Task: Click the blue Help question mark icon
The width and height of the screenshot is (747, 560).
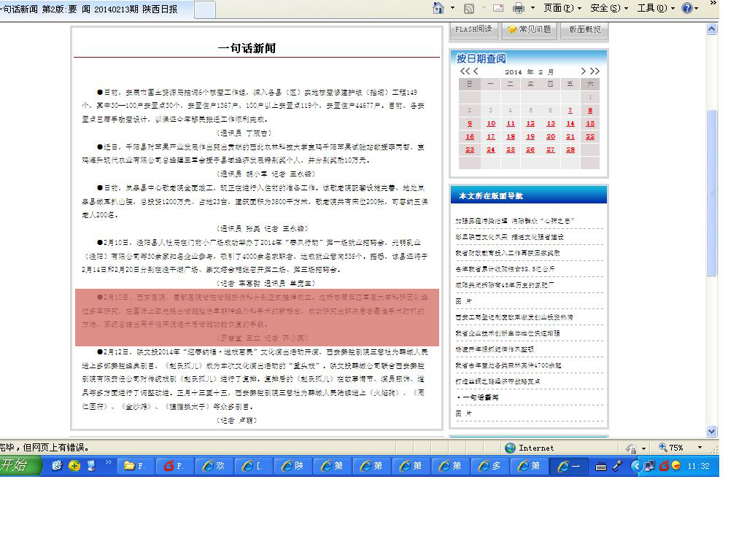Action: coord(687,8)
